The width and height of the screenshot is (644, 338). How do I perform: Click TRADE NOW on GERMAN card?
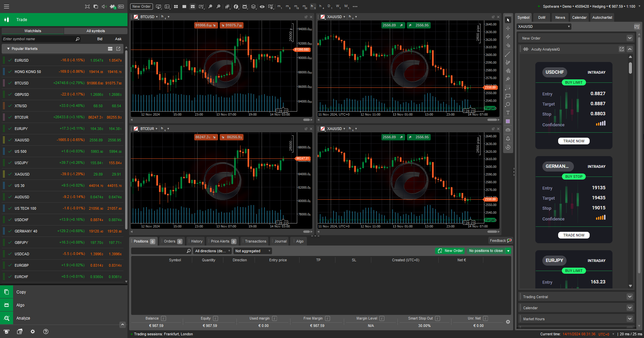[x=574, y=235]
